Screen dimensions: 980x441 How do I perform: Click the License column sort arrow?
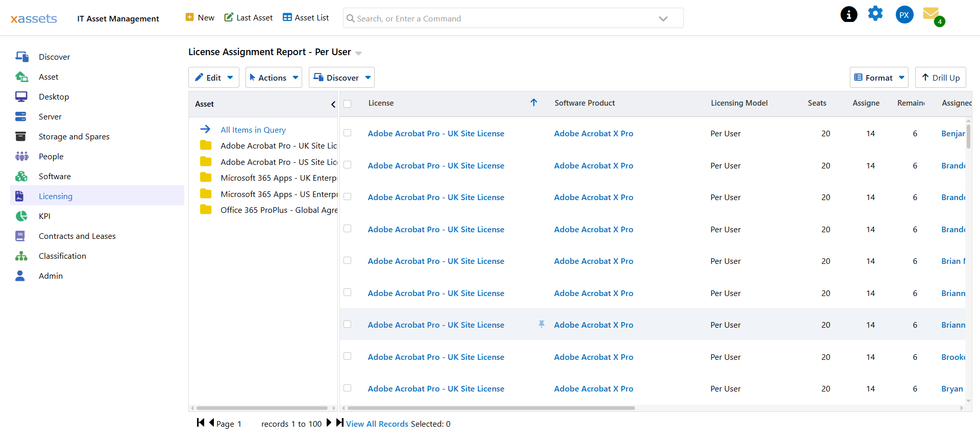(x=534, y=103)
